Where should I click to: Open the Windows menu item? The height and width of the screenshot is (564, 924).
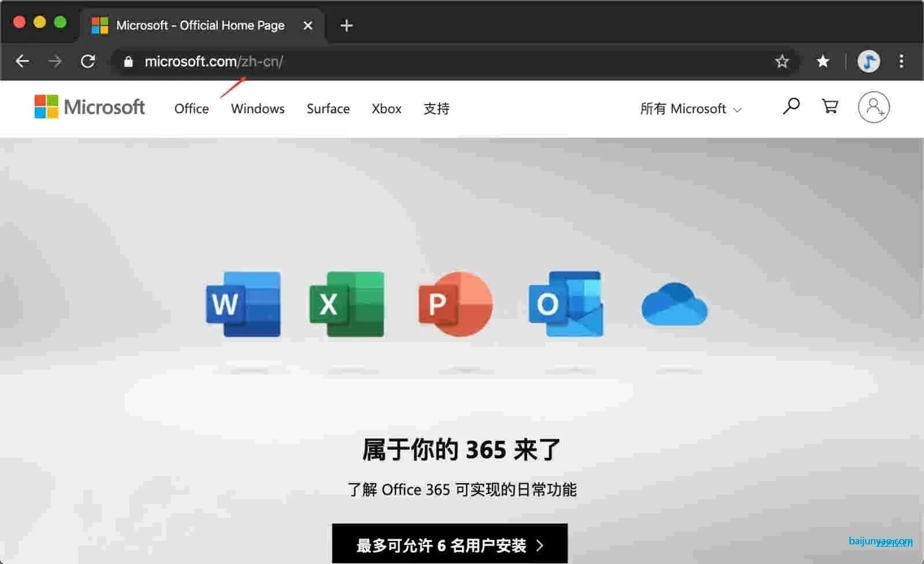[x=258, y=109]
